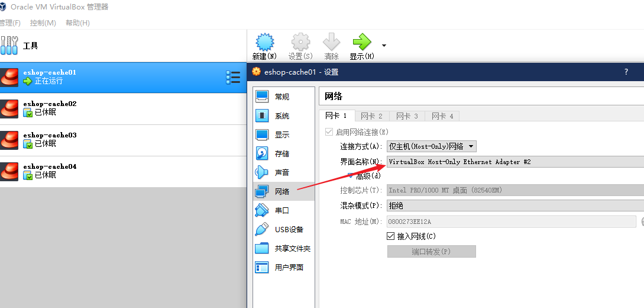The width and height of the screenshot is (644, 308).
Task: Toggle the 启用网络连接(E) checkbox
Action: (x=329, y=132)
